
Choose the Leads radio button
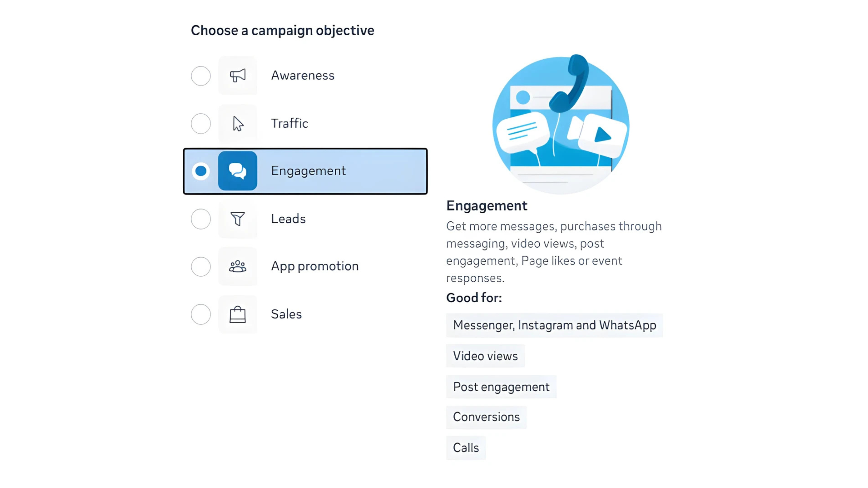pyautogui.click(x=201, y=219)
